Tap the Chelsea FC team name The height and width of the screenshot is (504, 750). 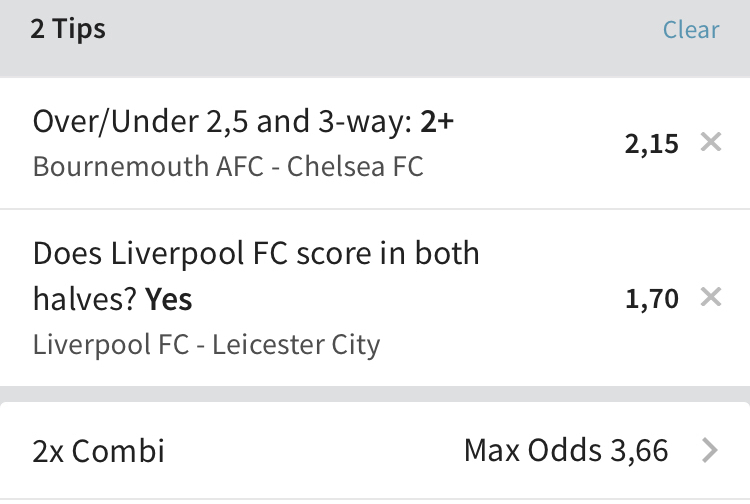click(355, 165)
